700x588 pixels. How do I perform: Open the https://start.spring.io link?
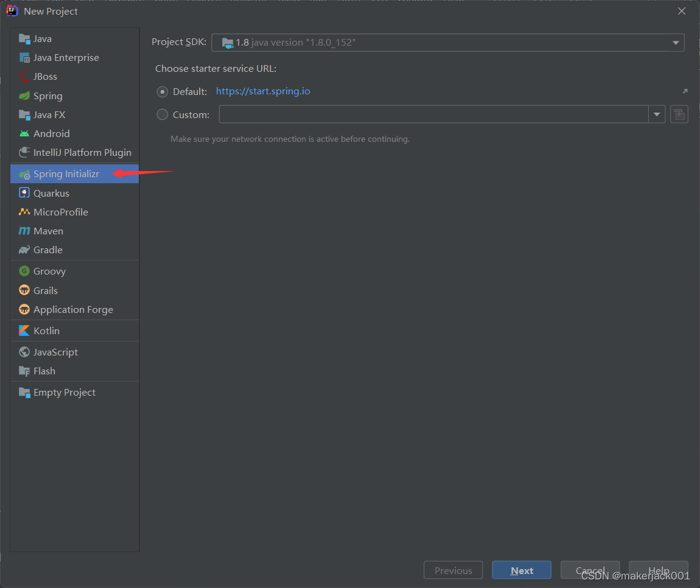coord(263,91)
